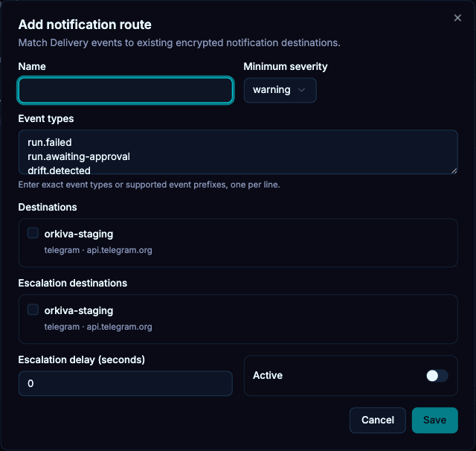Click inside the Event types textarea
The image size is (476, 451).
238,152
